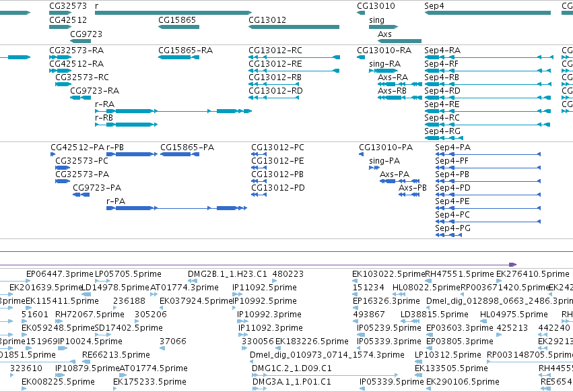The image size is (573, 392).
Task: Click EST label RH72067.5prime
Action: click(x=90, y=315)
